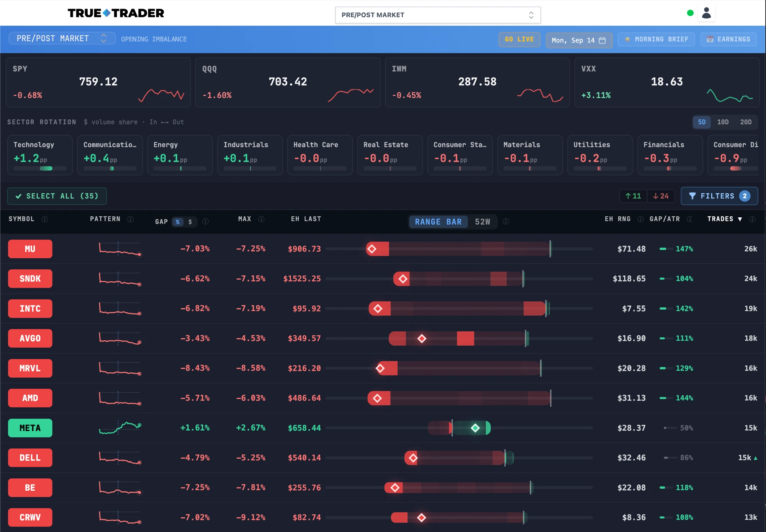The width and height of the screenshot is (766, 532).
Task: Sort by the SYMBOL column header
Action: (x=21, y=219)
